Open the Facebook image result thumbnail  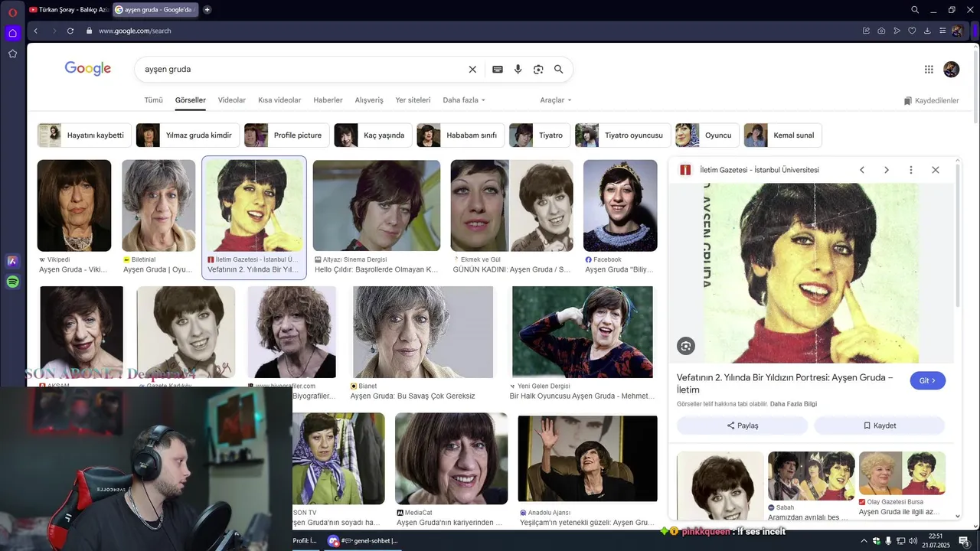point(620,206)
